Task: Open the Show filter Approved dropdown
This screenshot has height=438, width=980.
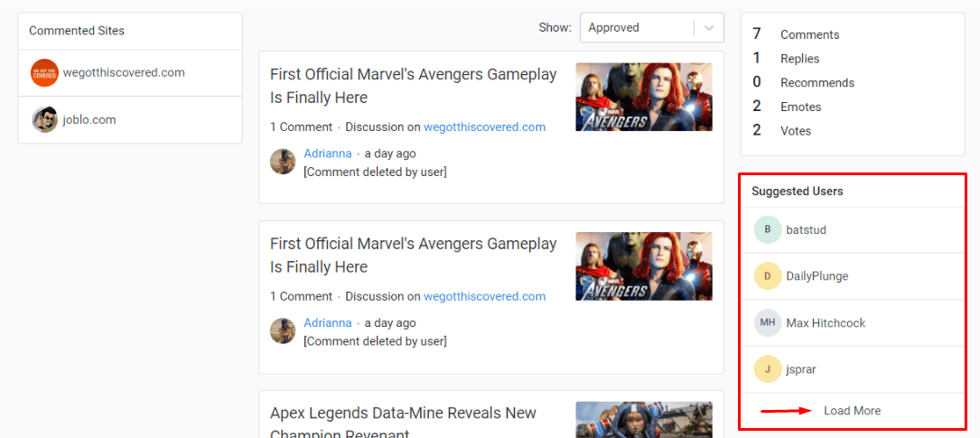Action: tap(637, 28)
